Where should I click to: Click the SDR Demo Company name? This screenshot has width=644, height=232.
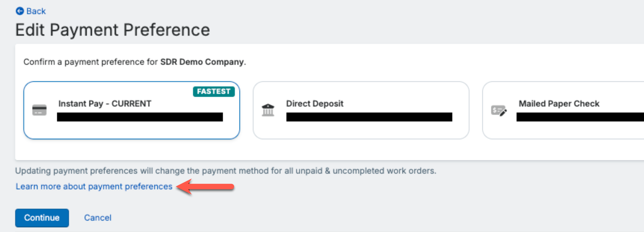[x=202, y=62]
